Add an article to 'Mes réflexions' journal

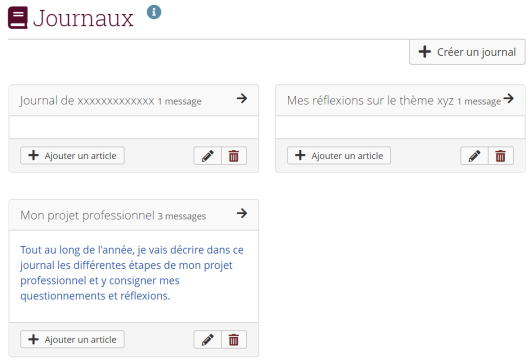pyautogui.click(x=339, y=156)
